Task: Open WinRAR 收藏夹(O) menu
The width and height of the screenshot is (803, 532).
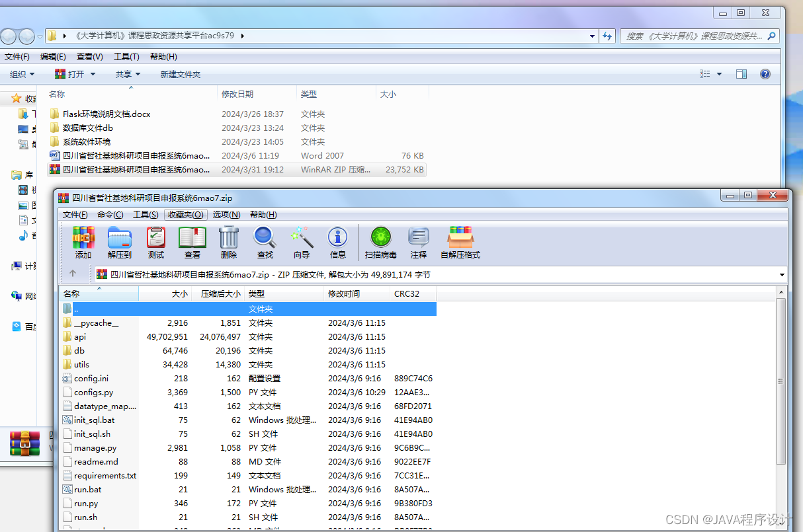Action: click(x=186, y=215)
